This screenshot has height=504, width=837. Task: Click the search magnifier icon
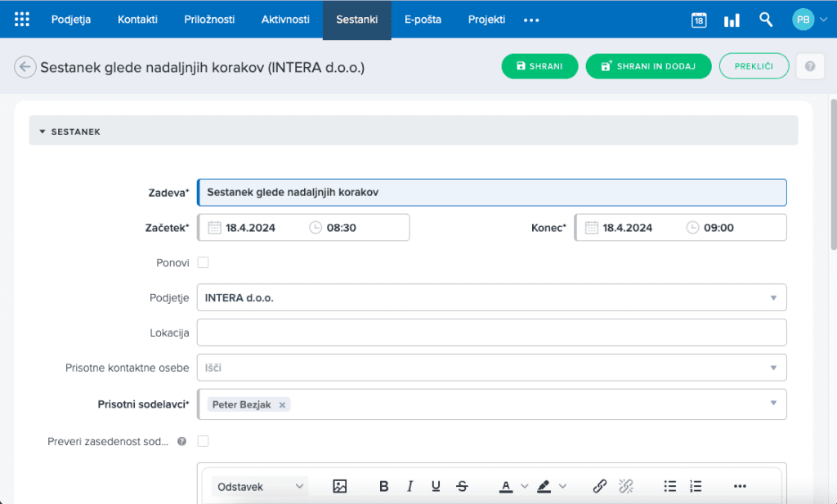[x=766, y=20]
